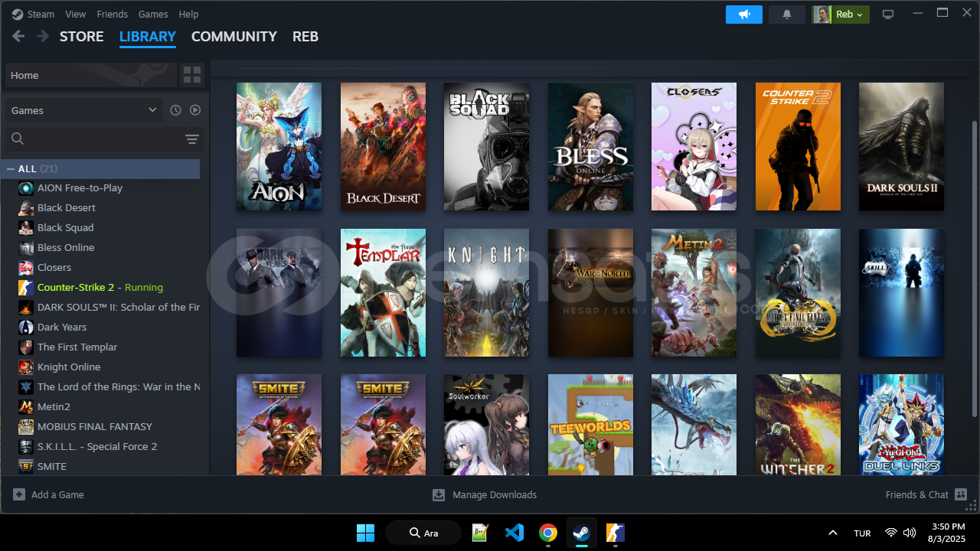The width and height of the screenshot is (980, 551).
Task: Click the Manage Downloads icon
Action: pyautogui.click(x=439, y=494)
